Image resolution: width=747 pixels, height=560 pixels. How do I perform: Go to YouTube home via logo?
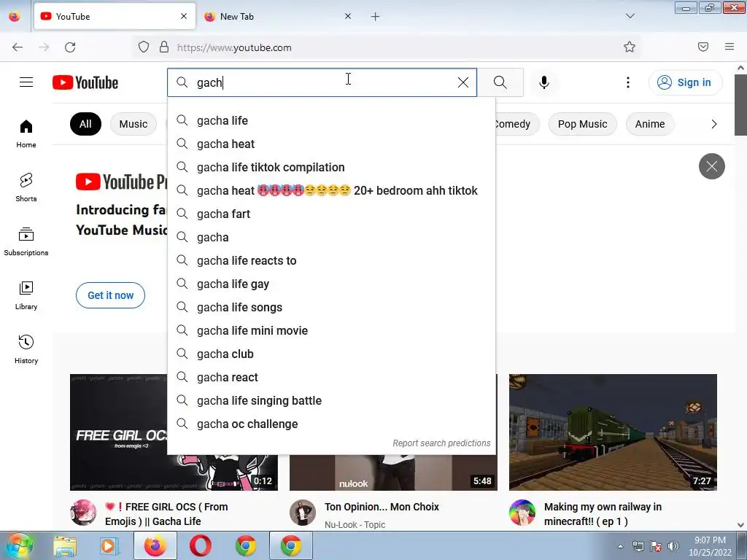85,82
